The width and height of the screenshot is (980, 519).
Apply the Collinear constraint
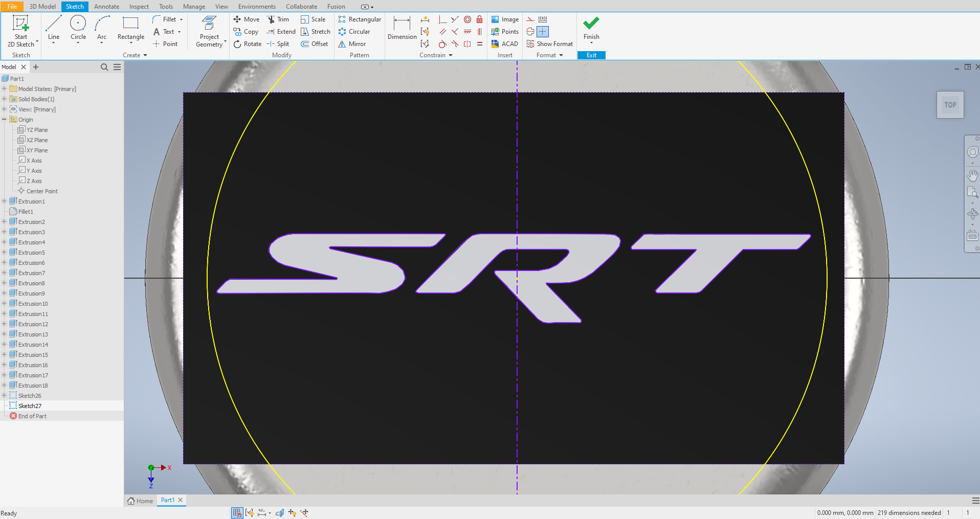tap(455, 19)
